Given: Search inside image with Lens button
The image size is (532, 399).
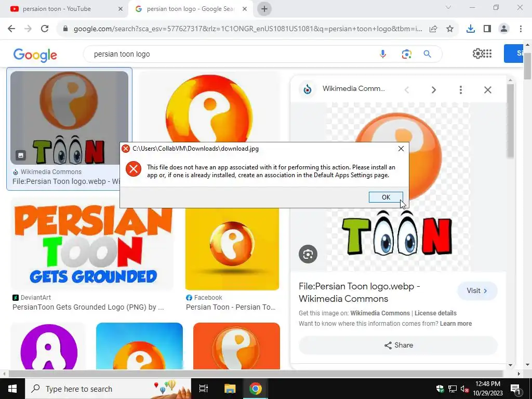Looking at the screenshot, I should tap(308, 254).
